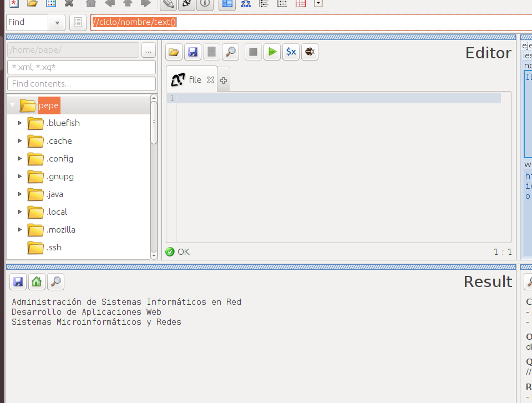Click the /home/pepe/ path field
This screenshot has width=532, height=403.
pos(73,51)
